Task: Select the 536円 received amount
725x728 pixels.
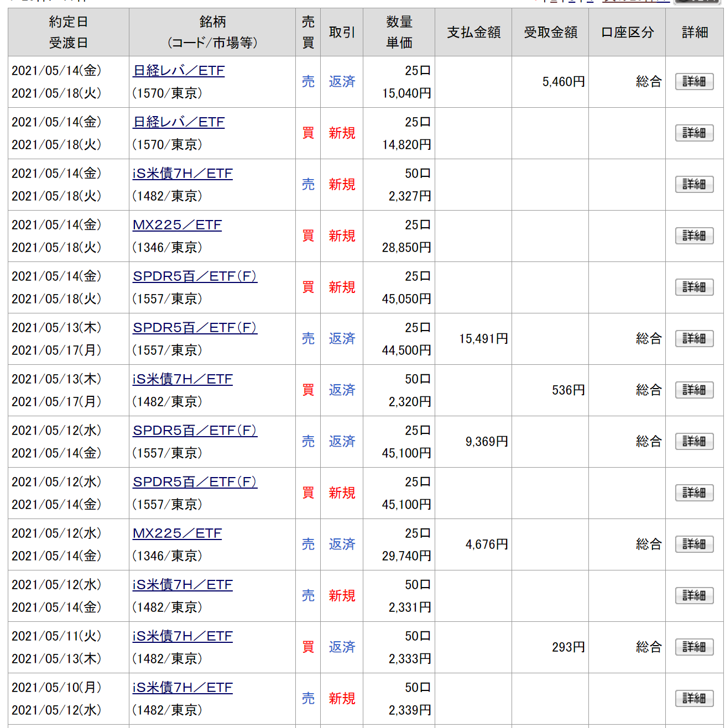Action: click(568, 390)
